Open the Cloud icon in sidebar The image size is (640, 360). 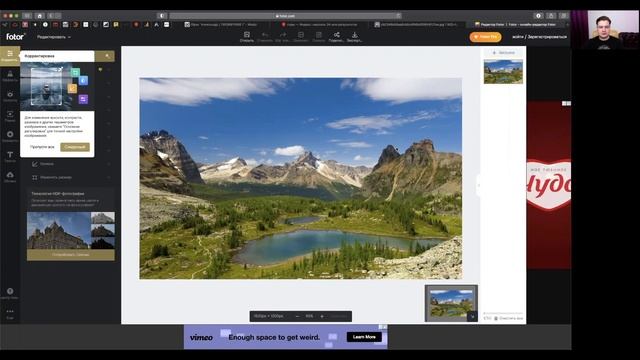10,177
